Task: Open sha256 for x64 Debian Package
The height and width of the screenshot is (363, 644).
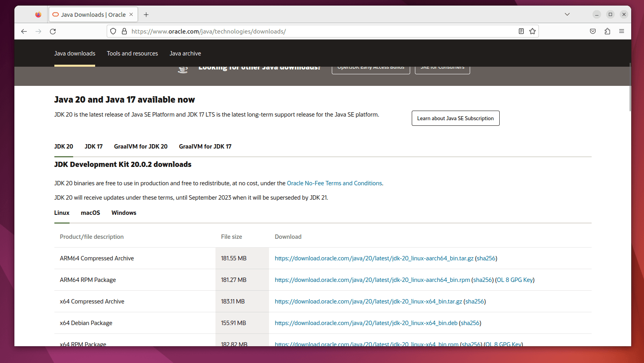Action: [x=470, y=323]
